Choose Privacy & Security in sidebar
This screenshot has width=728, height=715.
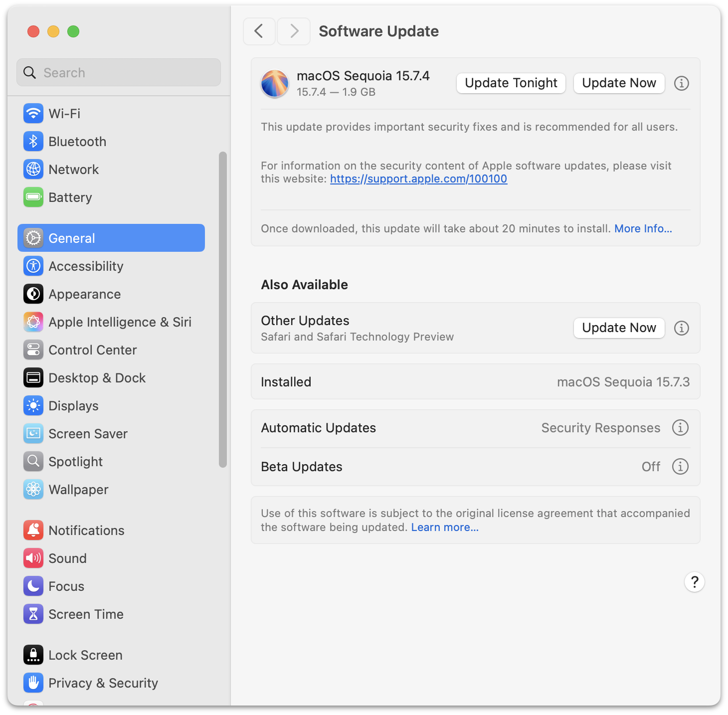(x=103, y=683)
